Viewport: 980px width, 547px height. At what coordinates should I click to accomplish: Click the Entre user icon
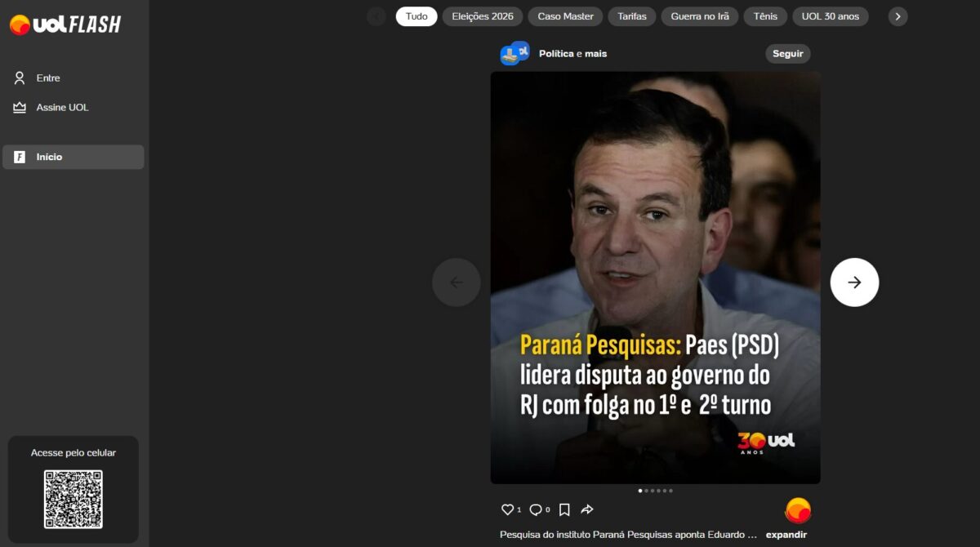(20, 78)
